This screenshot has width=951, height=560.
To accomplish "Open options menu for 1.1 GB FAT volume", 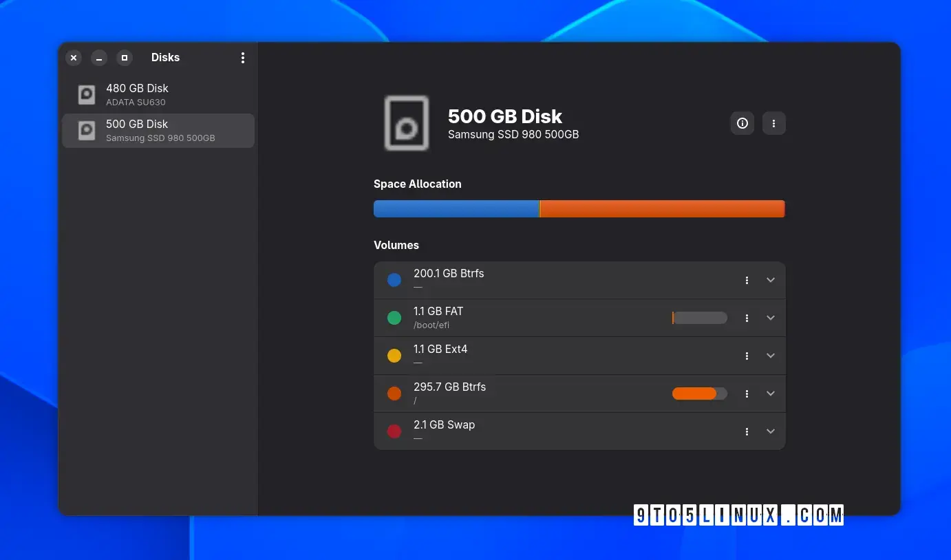I will coord(747,318).
